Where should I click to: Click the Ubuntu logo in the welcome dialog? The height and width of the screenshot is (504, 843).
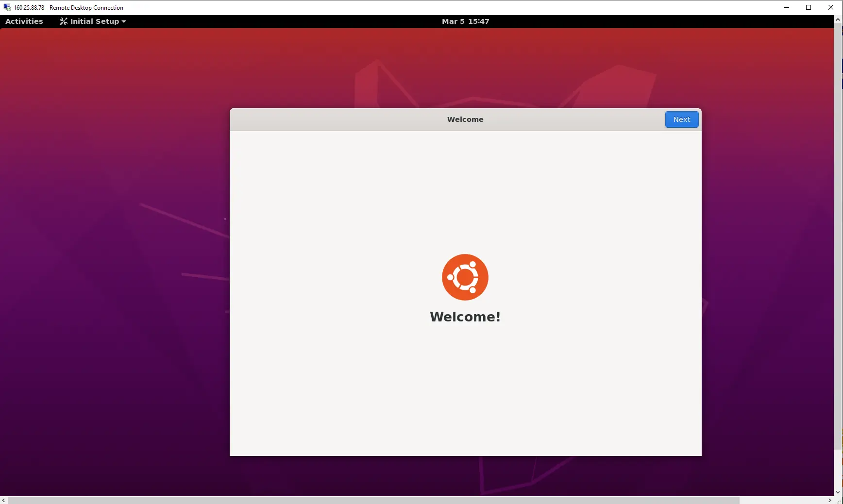[465, 277]
